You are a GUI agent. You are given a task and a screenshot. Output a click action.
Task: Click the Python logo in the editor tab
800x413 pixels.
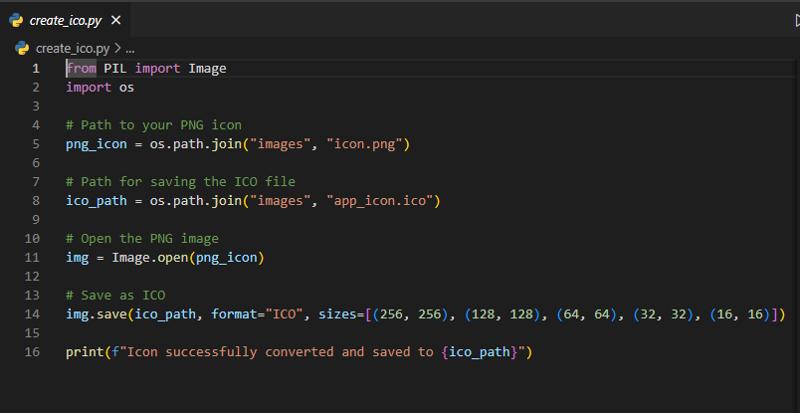pos(16,20)
